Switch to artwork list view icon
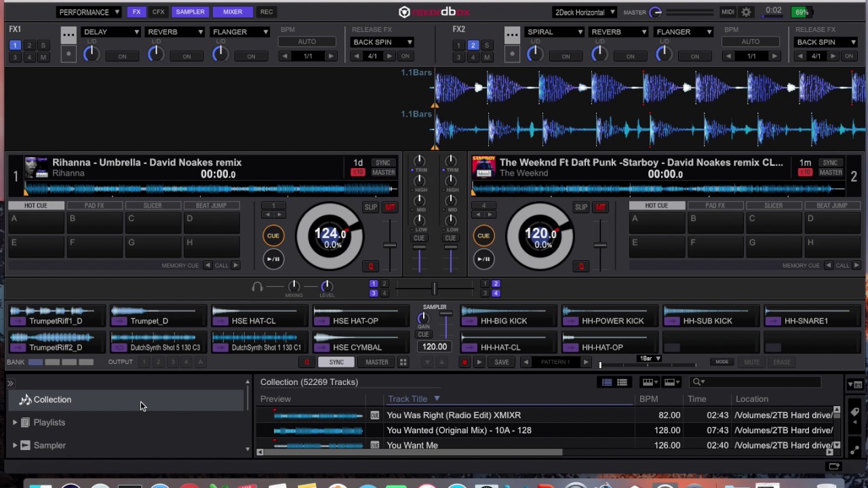Viewport: 868px width, 488px height. coord(622,382)
